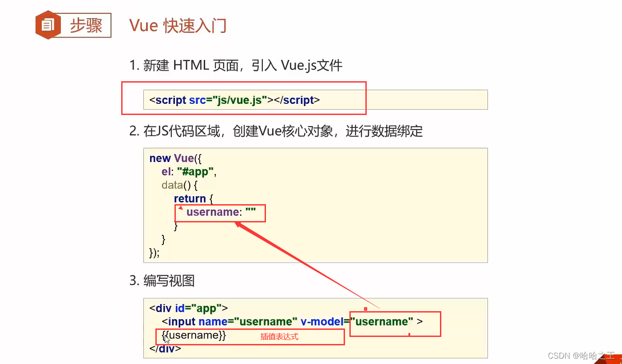Click the 步骤 label box
This screenshot has width=622, height=364.
86,25
